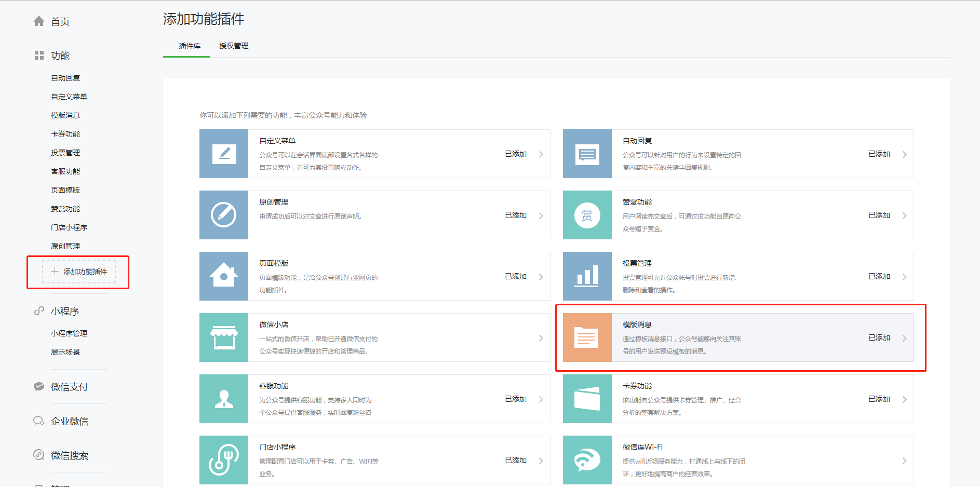Click the 微信连Wi-Fi card title

[642, 447]
